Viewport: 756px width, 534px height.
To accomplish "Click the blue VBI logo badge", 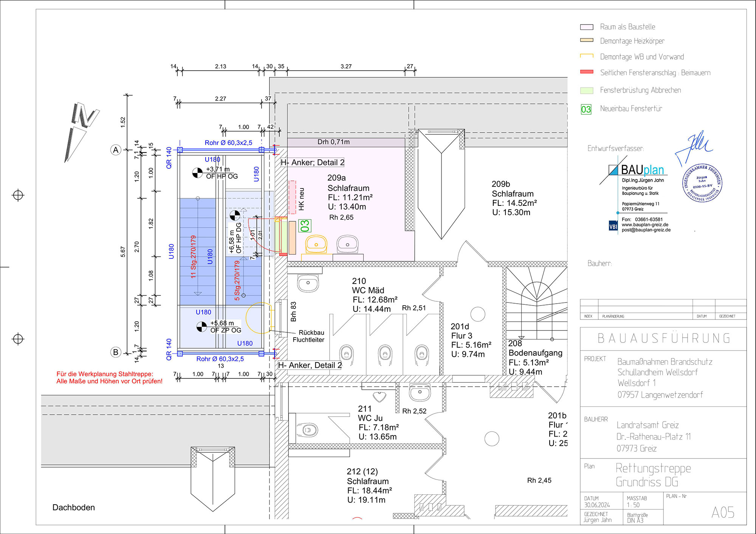I will pyautogui.click(x=613, y=226).
